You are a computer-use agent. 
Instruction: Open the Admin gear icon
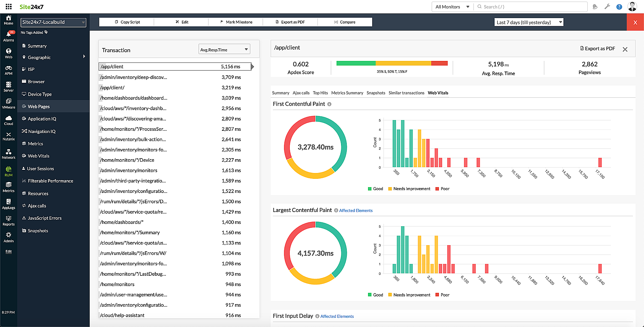pyautogui.click(x=8, y=235)
